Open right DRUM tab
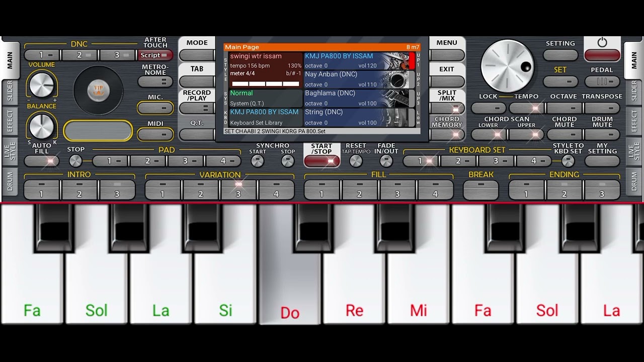The height and width of the screenshot is (362, 644). click(x=634, y=182)
